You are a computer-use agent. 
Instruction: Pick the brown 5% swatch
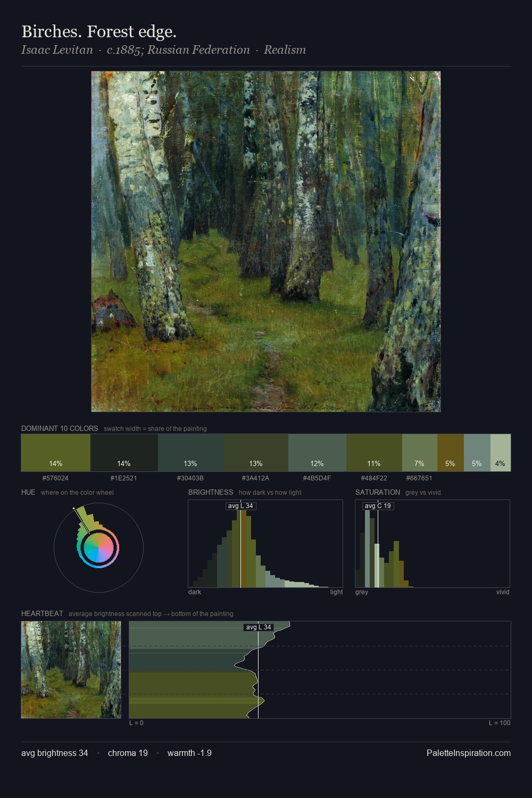tap(451, 453)
